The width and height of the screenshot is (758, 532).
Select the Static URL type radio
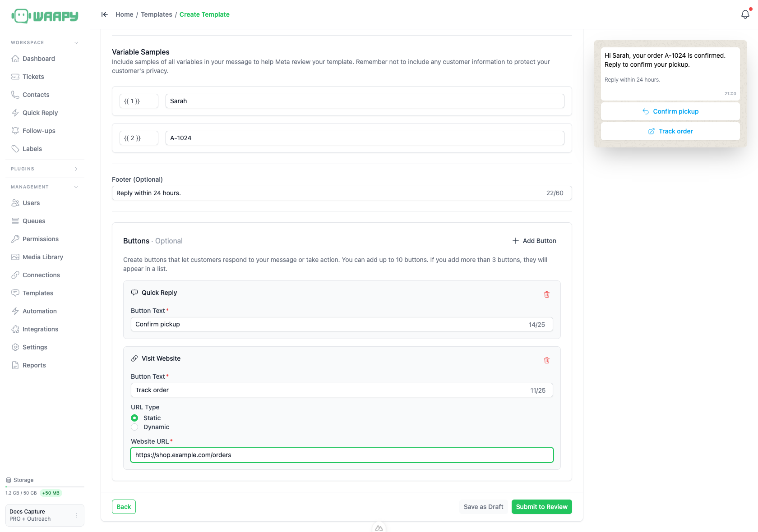pos(134,418)
